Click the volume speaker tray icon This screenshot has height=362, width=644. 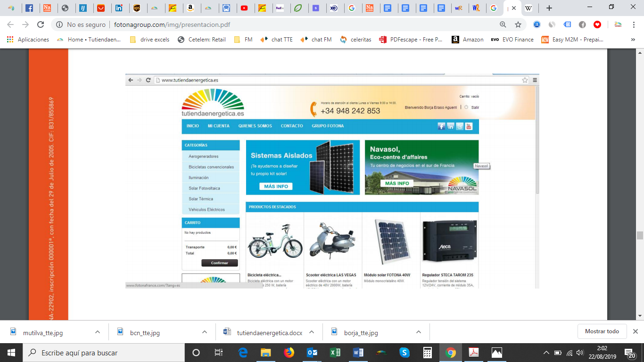[579, 353]
